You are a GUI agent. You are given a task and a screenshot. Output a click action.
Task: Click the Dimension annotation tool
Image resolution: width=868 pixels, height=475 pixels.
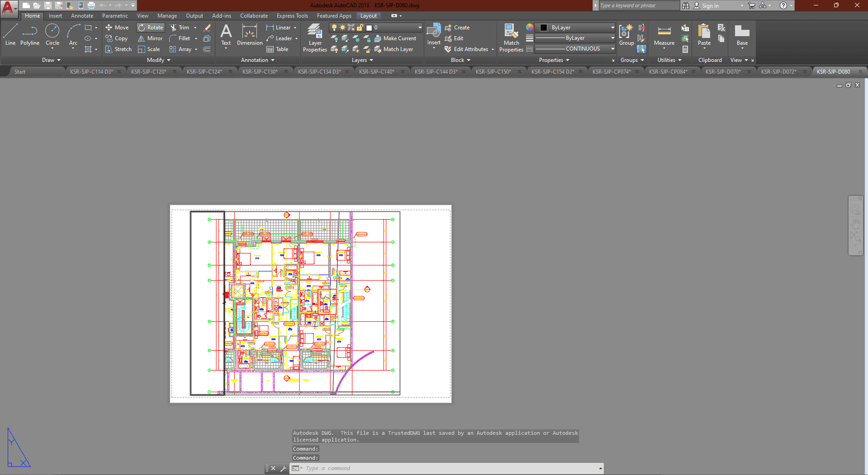point(250,34)
